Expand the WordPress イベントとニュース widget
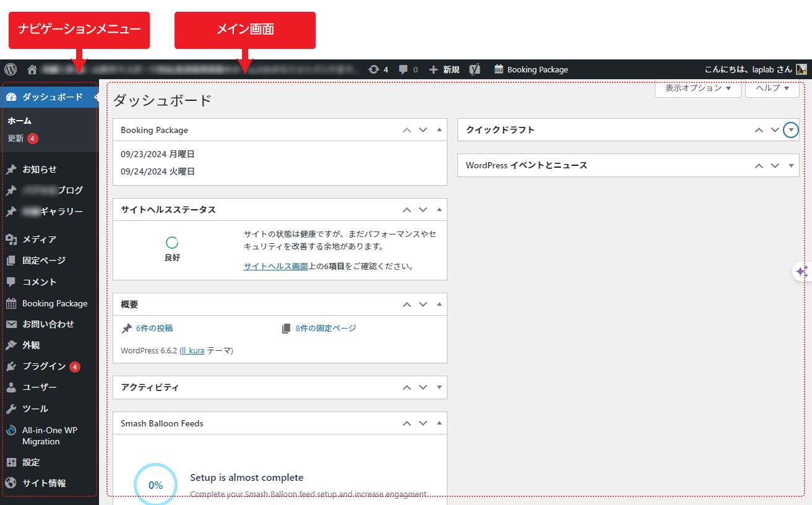Viewport: 812px width, 505px height. (790, 165)
